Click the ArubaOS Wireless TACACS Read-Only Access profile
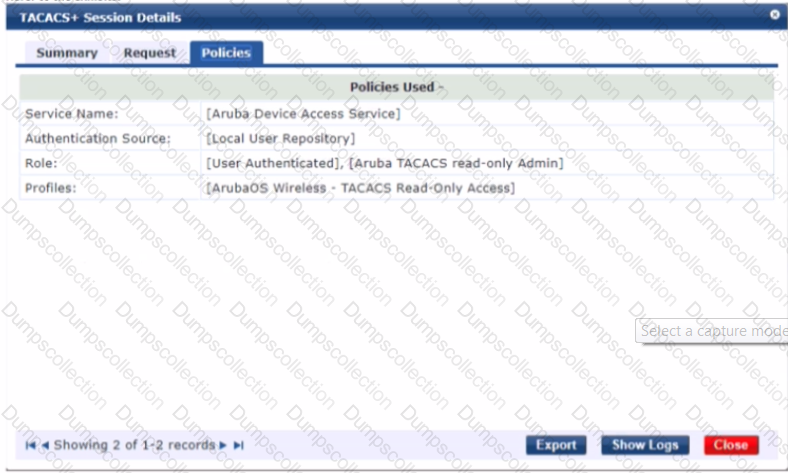Screen dimensions: 788x473 click(x=360, y=188)
